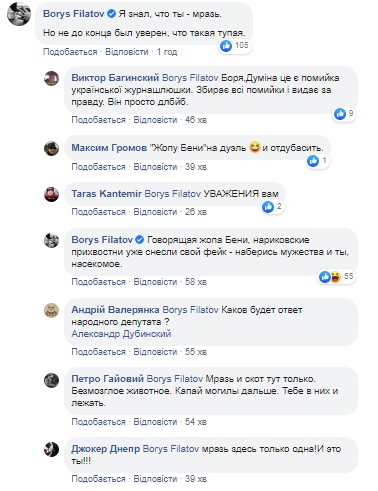Click the '1 год' timestamp on top comment
The image size is (378, 491).
(167, 52)
